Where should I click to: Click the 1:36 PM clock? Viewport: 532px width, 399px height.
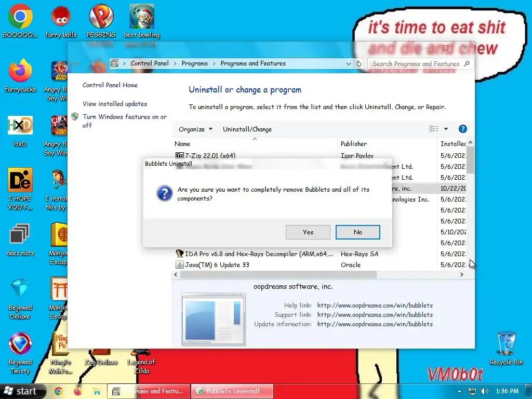click(x=507, y=391)
